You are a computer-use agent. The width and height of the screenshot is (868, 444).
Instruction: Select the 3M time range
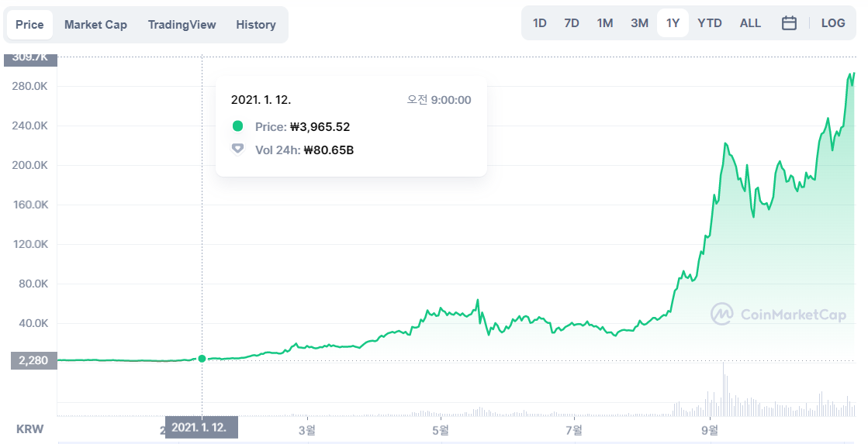639,23
